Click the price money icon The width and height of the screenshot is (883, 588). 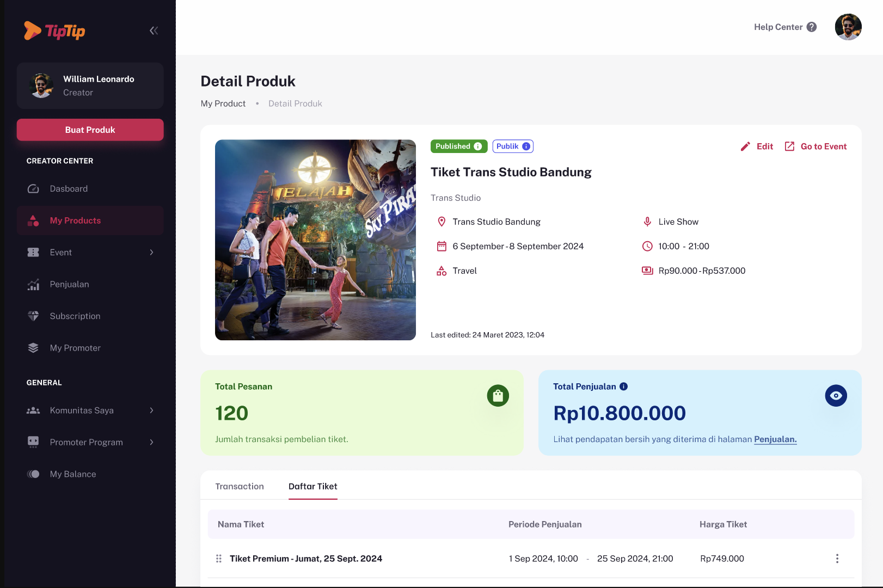click(x=647, y=271)
